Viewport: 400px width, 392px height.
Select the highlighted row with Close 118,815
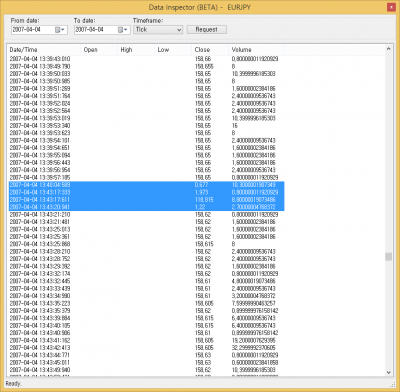click(146, 200)
